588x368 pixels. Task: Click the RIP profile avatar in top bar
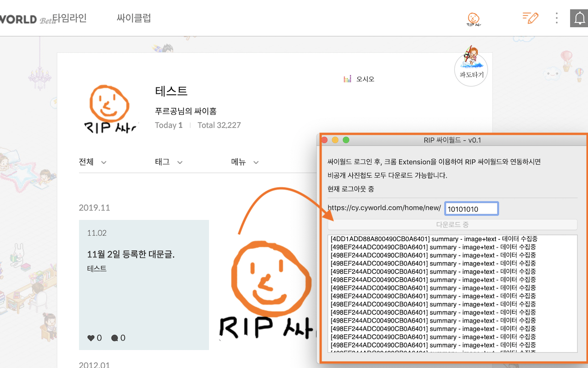[x=474, y=19]
